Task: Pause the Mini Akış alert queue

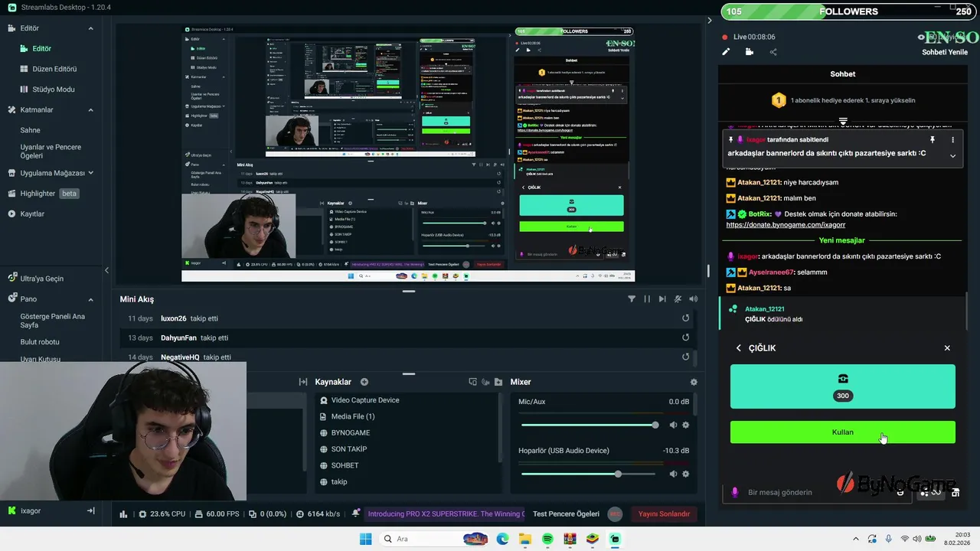Action: coord(647,299)
